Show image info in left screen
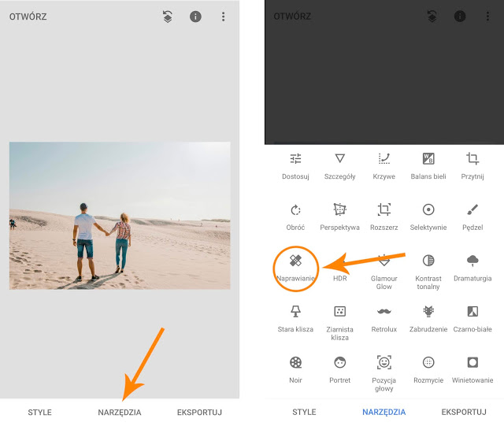The image size is (504, 426). 195,17
